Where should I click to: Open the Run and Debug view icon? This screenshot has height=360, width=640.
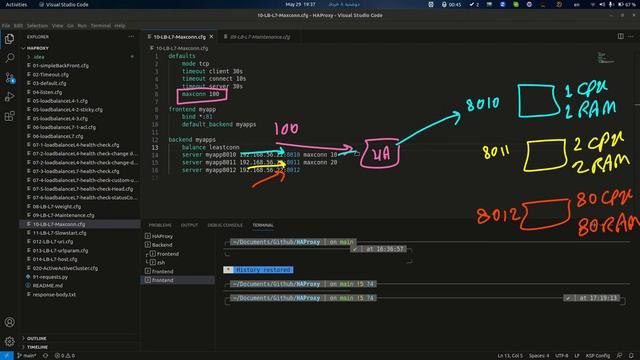[x=9, y=97]
